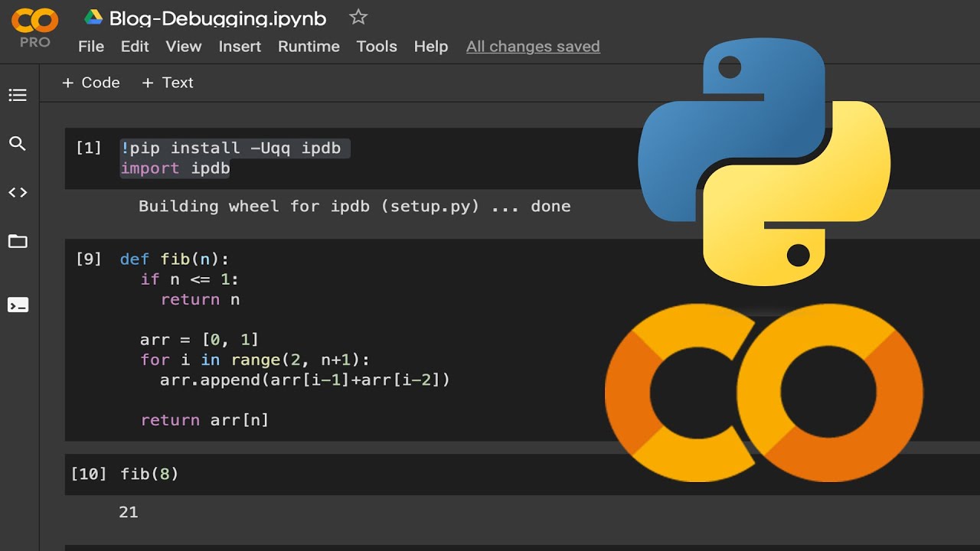Click the output value 21

[129, 512]
